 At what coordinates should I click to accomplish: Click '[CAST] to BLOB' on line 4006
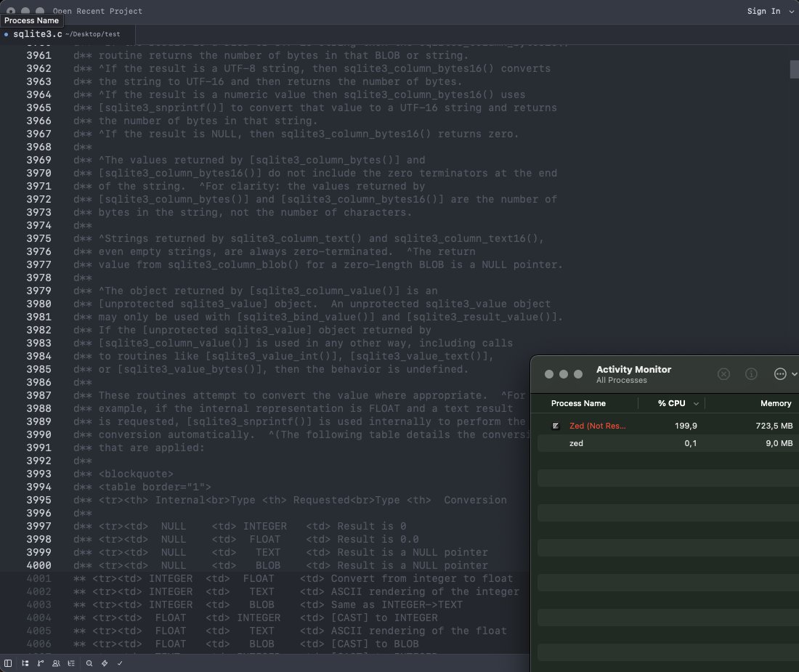tap(375, 644)
